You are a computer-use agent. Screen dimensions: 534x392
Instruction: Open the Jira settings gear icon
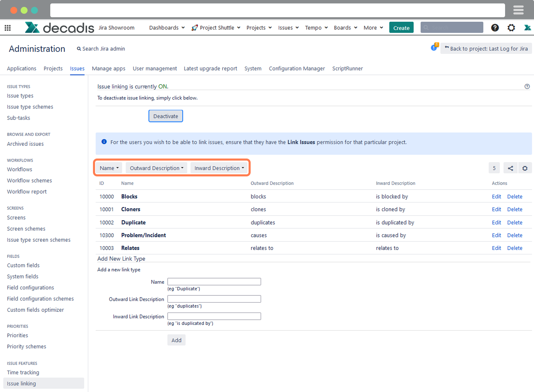(511, 28)
